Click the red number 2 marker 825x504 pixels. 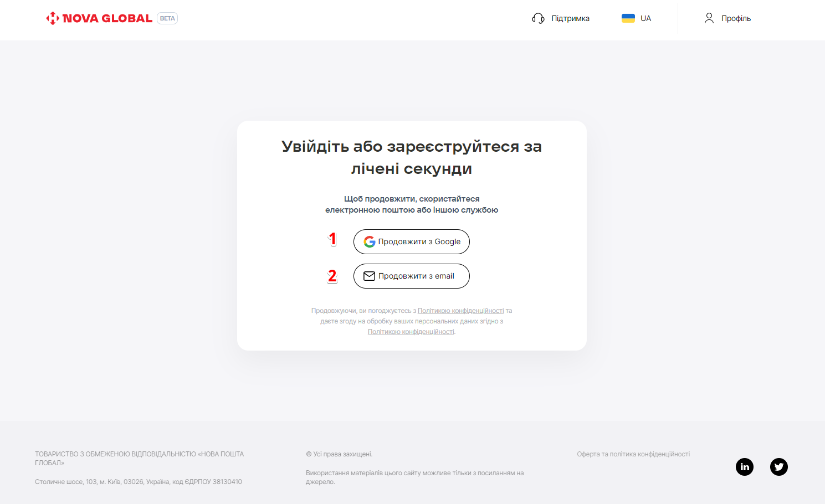[332, 276]
